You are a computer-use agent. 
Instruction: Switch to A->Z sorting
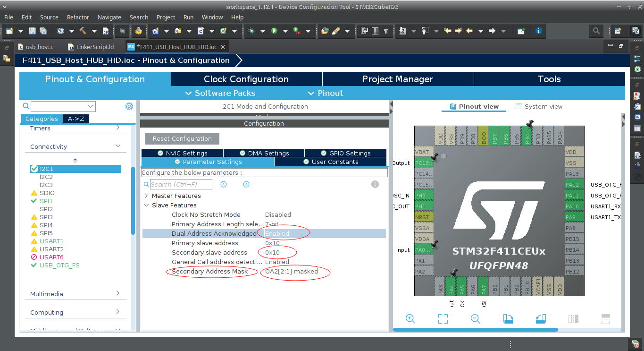pos(76,119)
